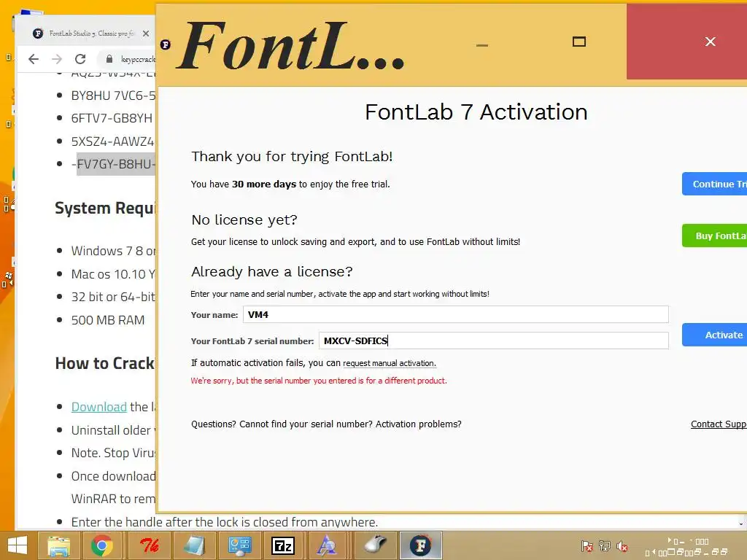The width and height of the screenshot is (747, 560).
Task: Click the 500 MB RAM list item
Action: click(x=108, y=320)
